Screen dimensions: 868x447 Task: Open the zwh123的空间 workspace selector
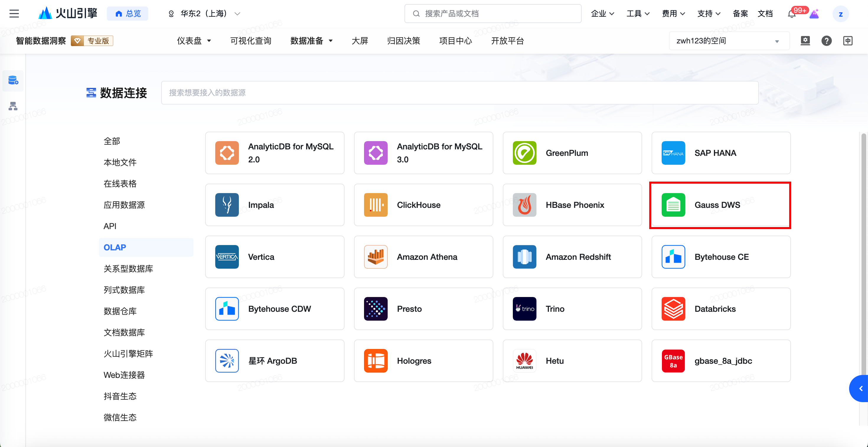729,41
